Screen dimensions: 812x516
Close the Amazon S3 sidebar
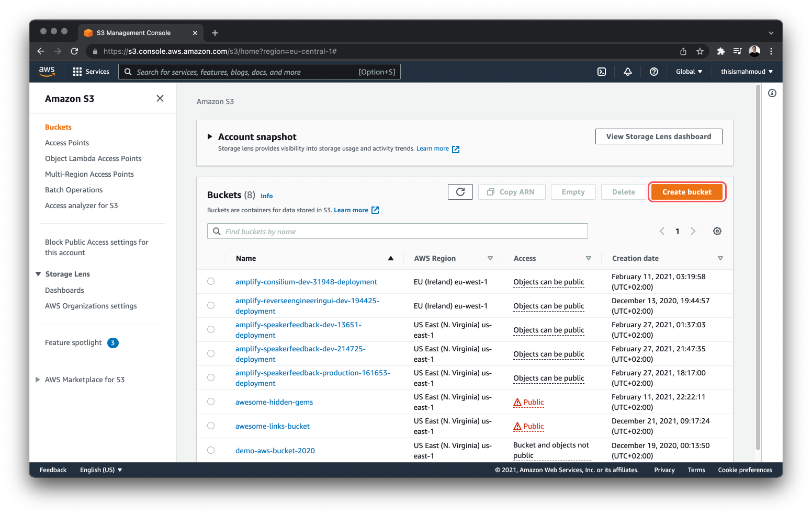[x=160, y=98]
